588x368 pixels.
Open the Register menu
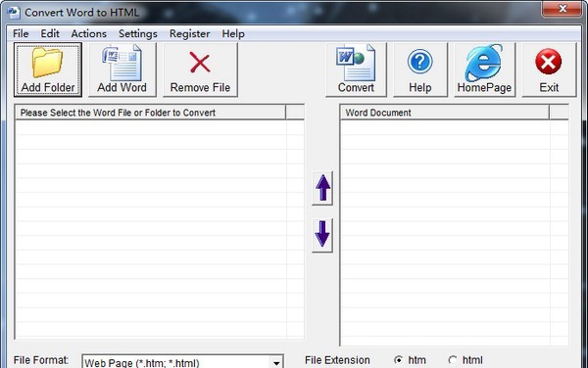[190, 33]
